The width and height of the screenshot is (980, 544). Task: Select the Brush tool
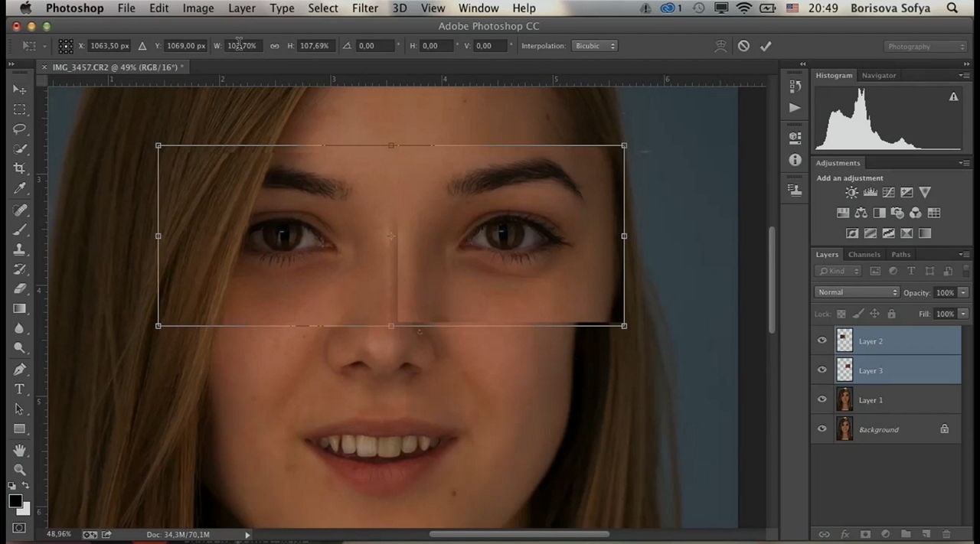(20, 230)
